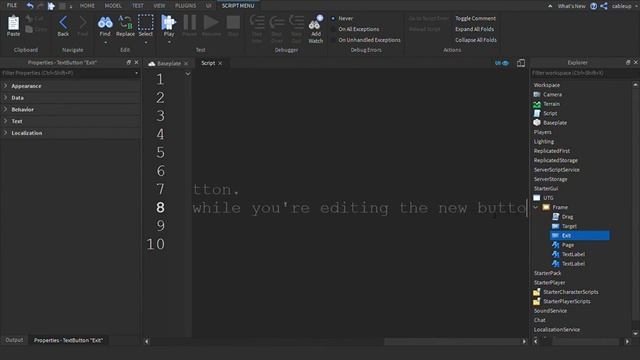Click the Step Into debugger icon

257,23
